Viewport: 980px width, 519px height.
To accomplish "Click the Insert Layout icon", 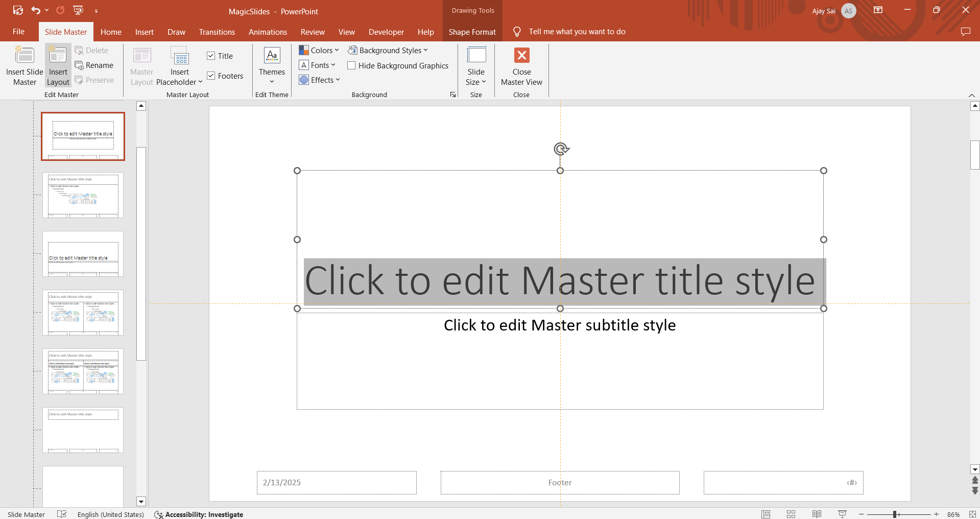I will (58, 56).
